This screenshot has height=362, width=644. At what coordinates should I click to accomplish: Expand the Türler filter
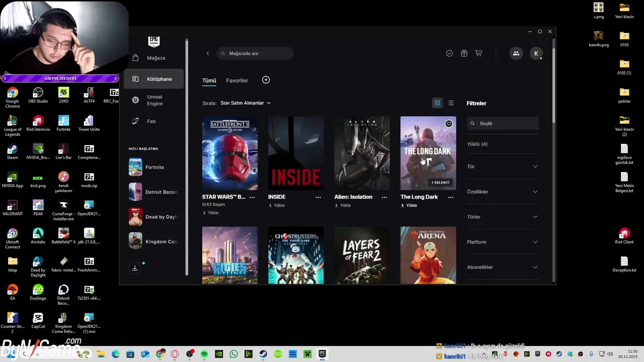(x=503, y=217)
